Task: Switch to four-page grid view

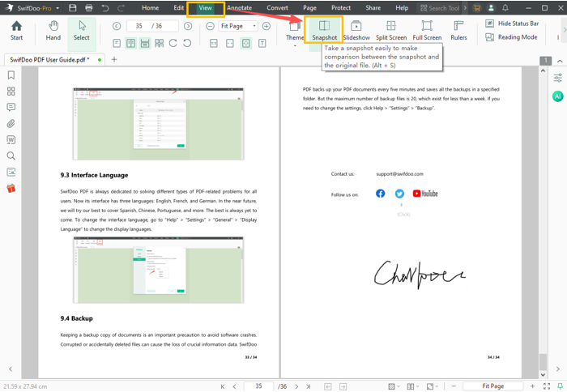Action: tap(159, 44)
